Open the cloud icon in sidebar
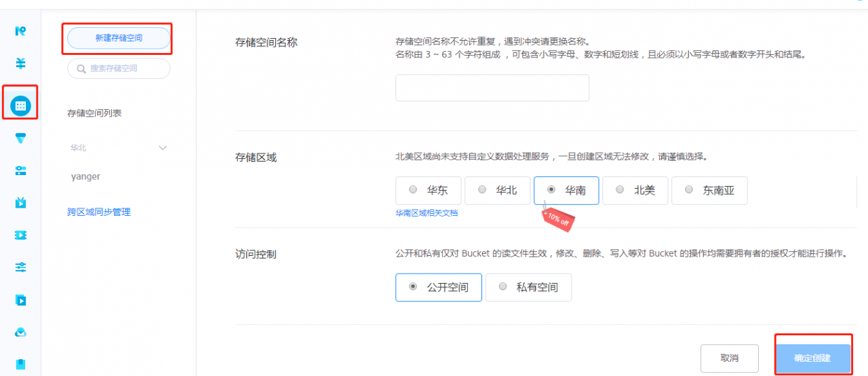 [20, 333]
